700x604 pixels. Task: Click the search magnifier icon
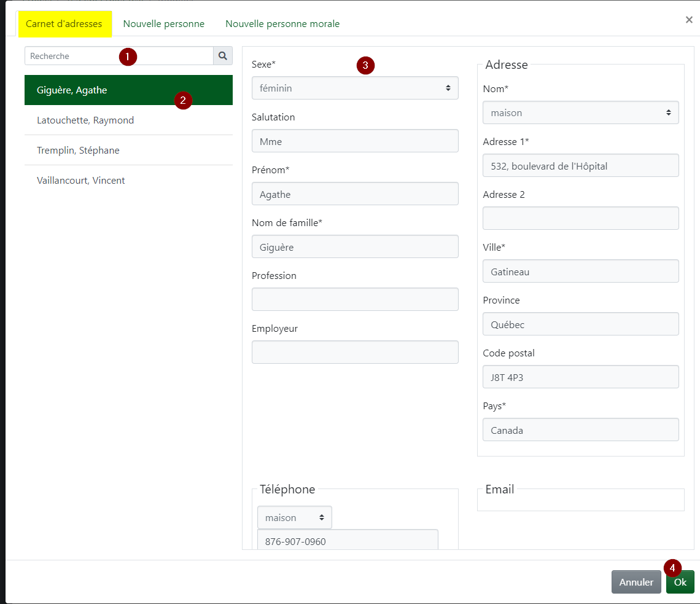(x=223, y=56)
